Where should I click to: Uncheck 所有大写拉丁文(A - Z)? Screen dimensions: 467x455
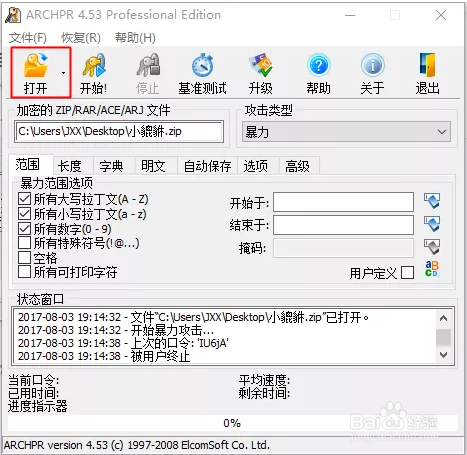(25, 199)
